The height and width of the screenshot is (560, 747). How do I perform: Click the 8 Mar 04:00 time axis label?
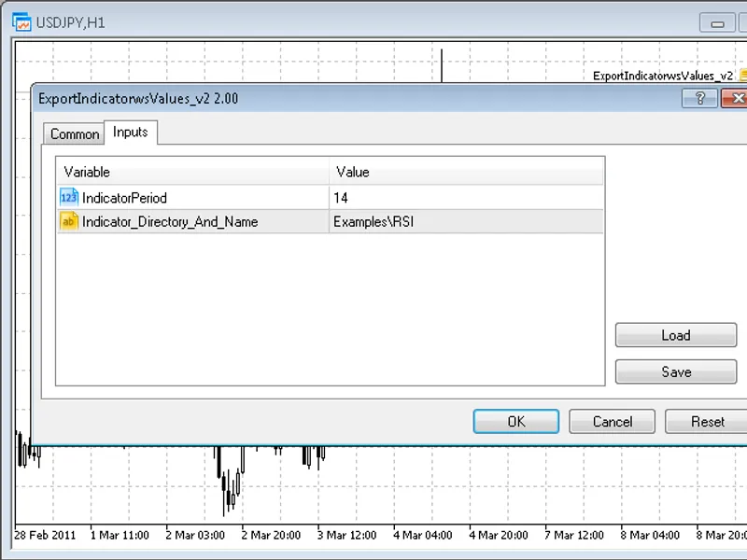pos(650,535)
